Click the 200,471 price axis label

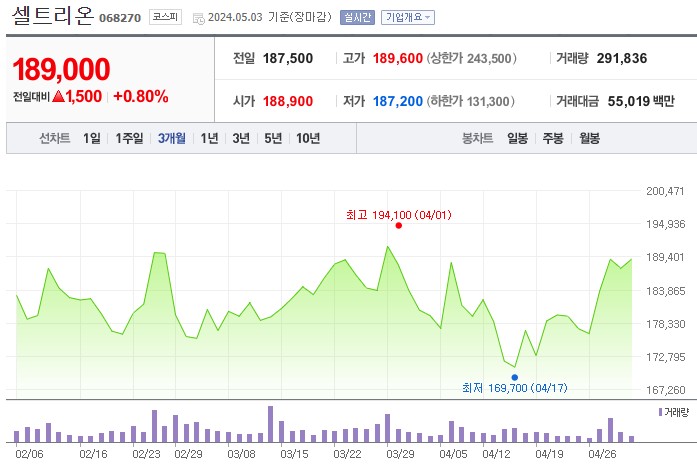click(665, 191)
